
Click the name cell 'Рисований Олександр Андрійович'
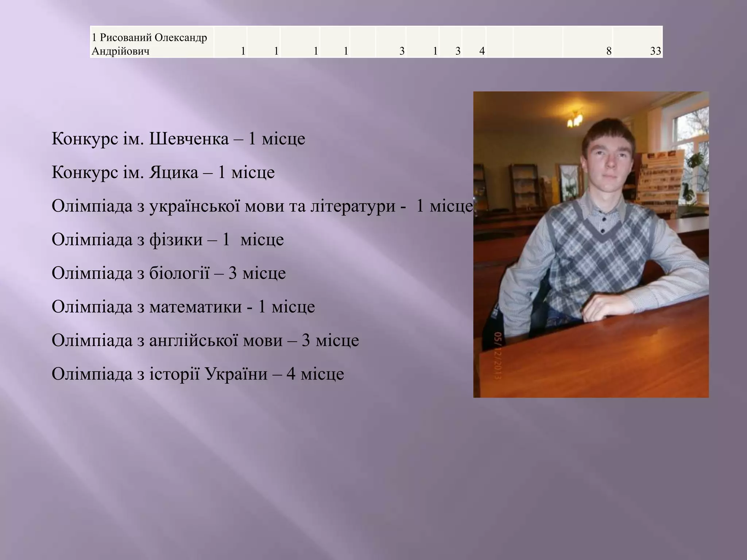(152, 42)
